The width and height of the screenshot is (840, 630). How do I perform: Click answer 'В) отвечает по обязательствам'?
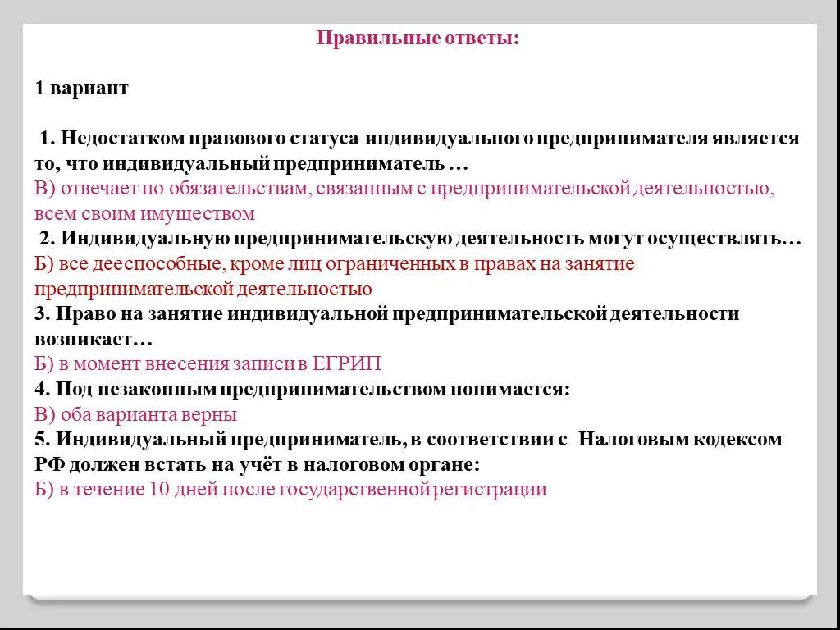click(x=404, y=189)
